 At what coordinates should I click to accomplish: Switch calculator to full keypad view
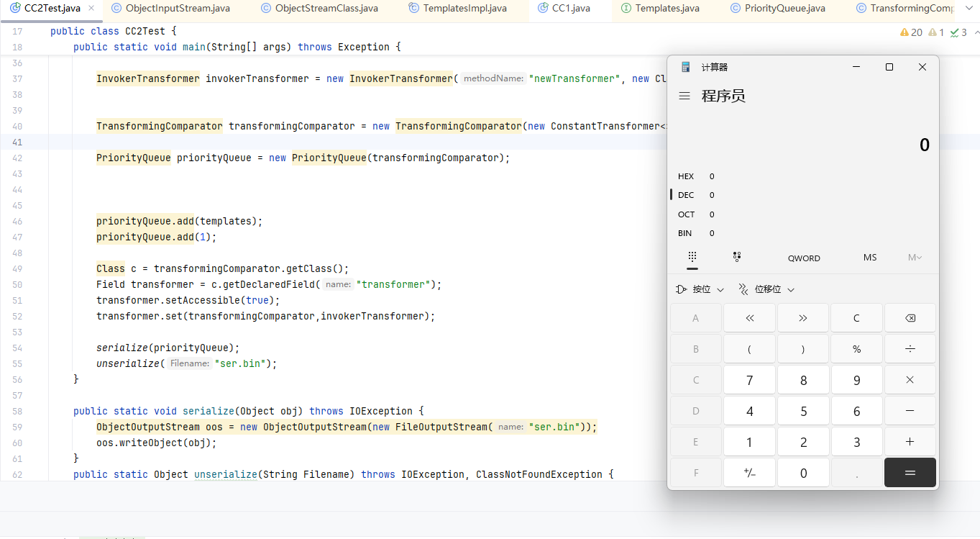692,258
